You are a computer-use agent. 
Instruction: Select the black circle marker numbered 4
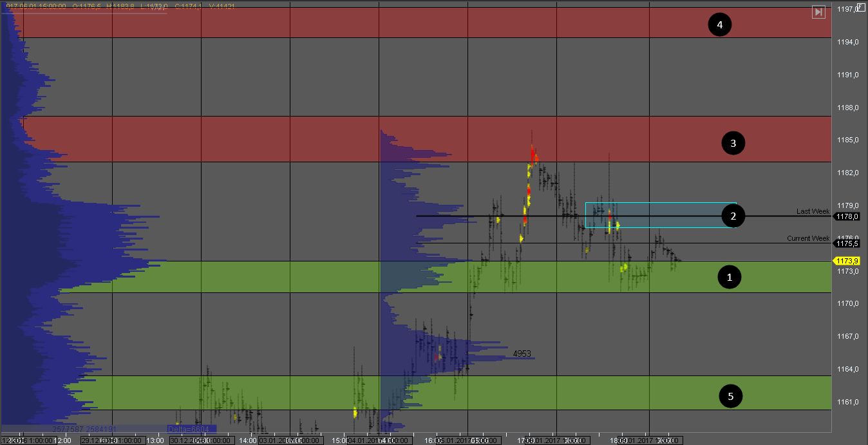pyautogui.click(x=720, y=25)
